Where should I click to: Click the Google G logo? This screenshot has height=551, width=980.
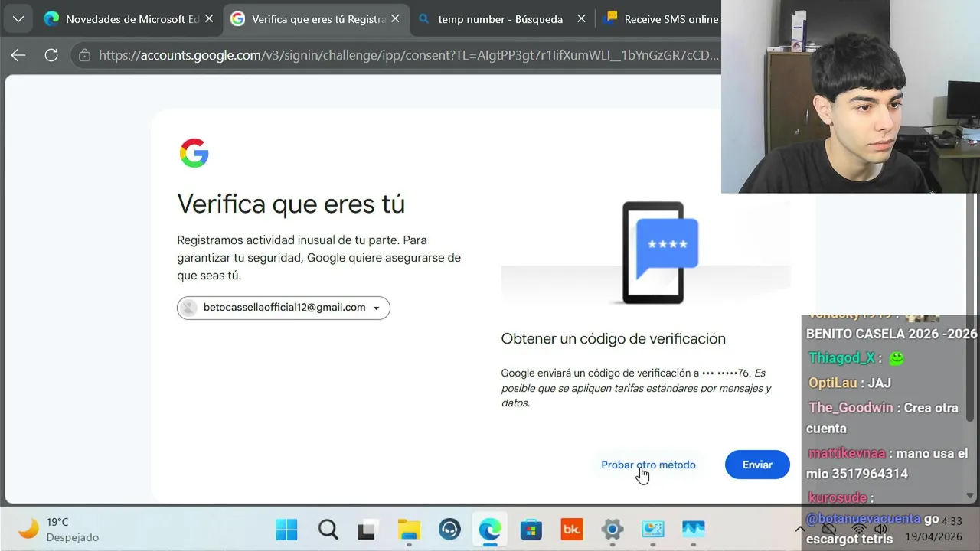click(194, 153)
